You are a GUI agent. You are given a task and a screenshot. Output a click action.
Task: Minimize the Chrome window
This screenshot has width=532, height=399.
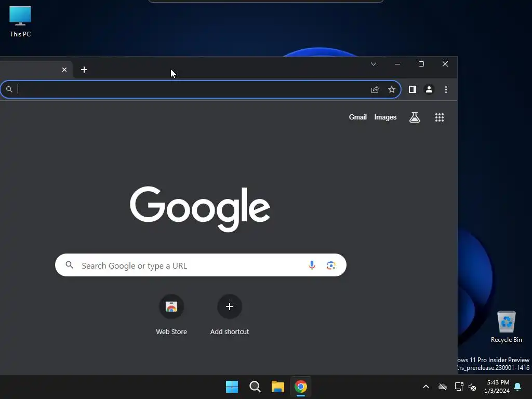coord(397,64)
